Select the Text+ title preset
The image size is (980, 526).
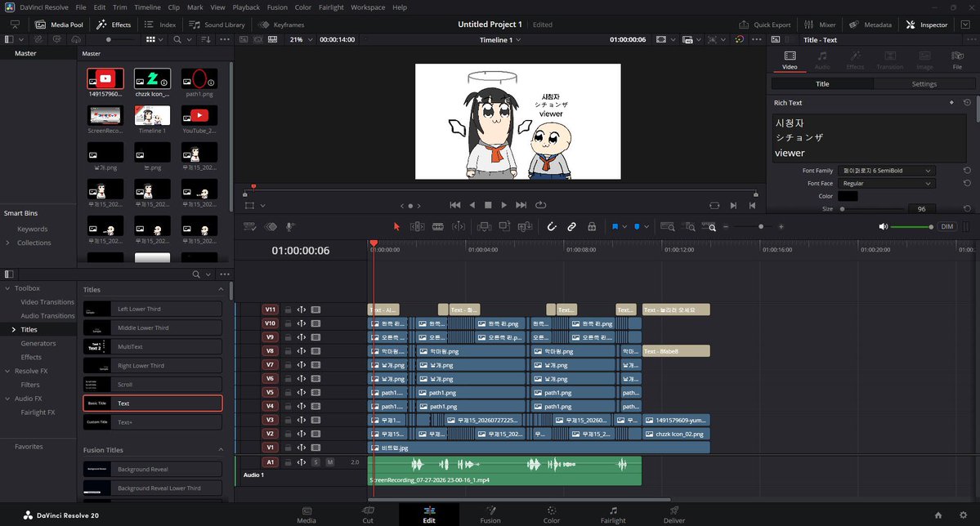[x=153, y=422]
